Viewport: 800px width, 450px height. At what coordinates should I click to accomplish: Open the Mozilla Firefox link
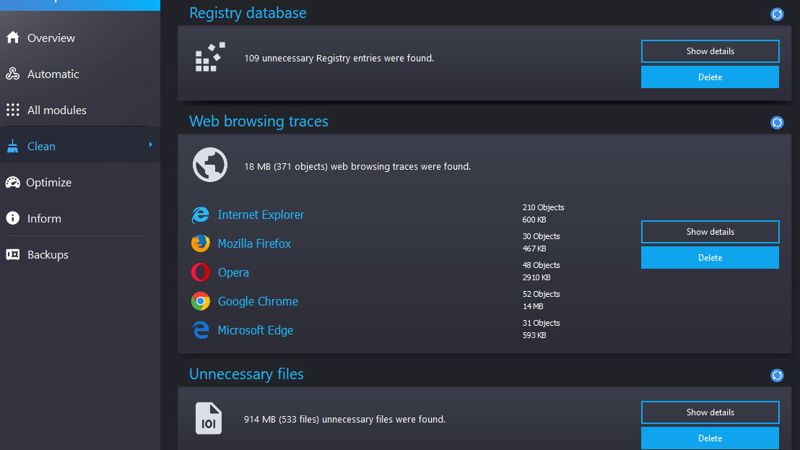[254, 243]
